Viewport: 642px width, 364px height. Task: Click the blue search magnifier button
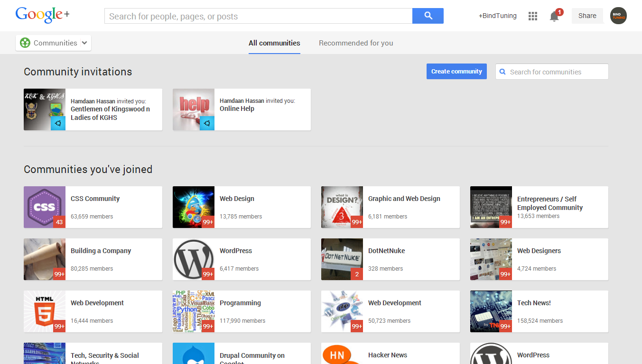coord(428,16)
